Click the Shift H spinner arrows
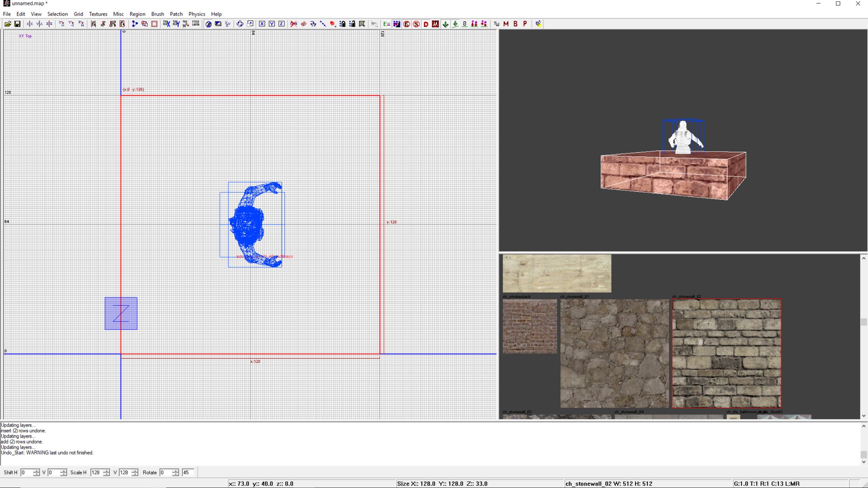The height and width of the screenshot is (488, 868). [37, 473]
